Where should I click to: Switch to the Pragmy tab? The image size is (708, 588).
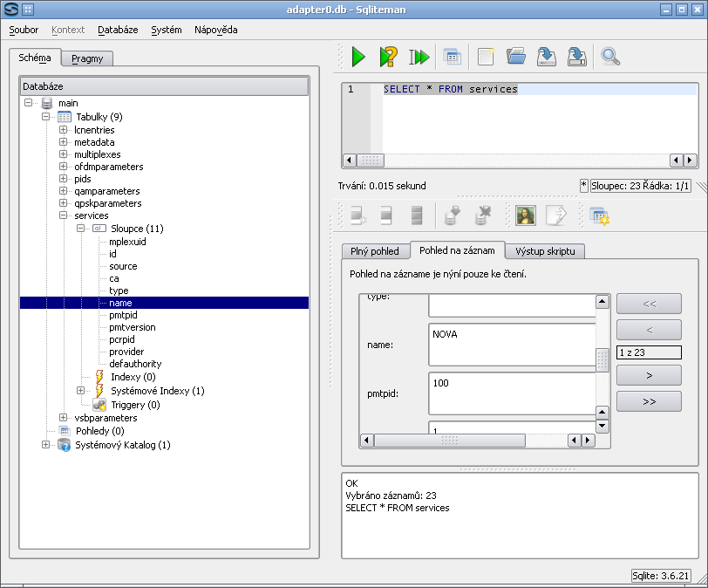87,58
